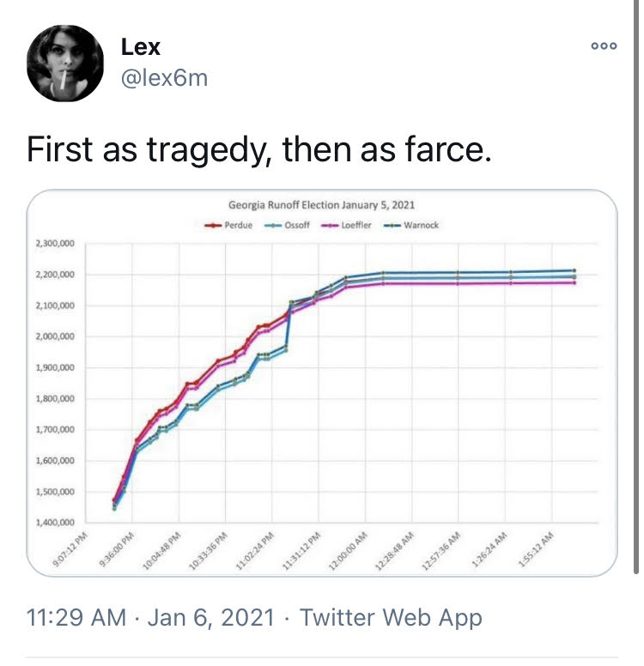The width and height of the screenshot is (644, 666).
Task: Click the 1,400,000 y-axis label
Action: pos(55,523)
